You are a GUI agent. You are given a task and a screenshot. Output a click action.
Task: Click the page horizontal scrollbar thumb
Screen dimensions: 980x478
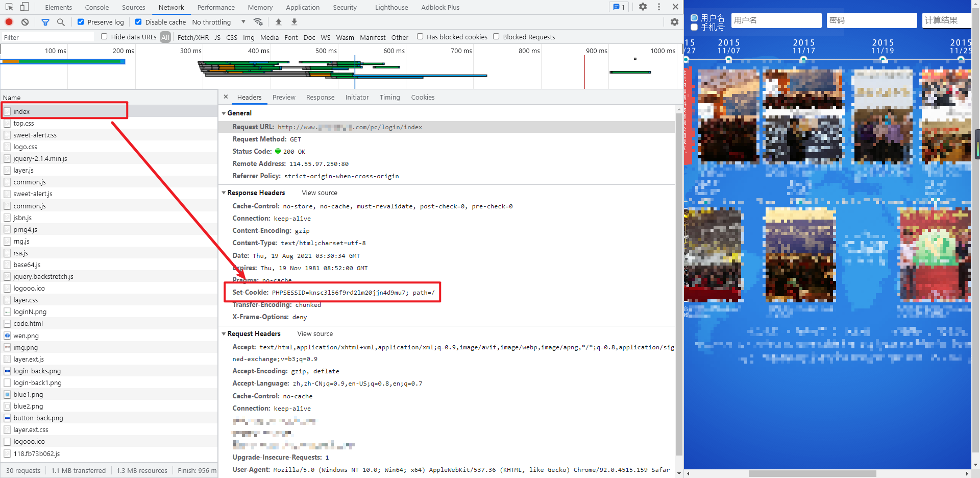click(x=812, y=473)
